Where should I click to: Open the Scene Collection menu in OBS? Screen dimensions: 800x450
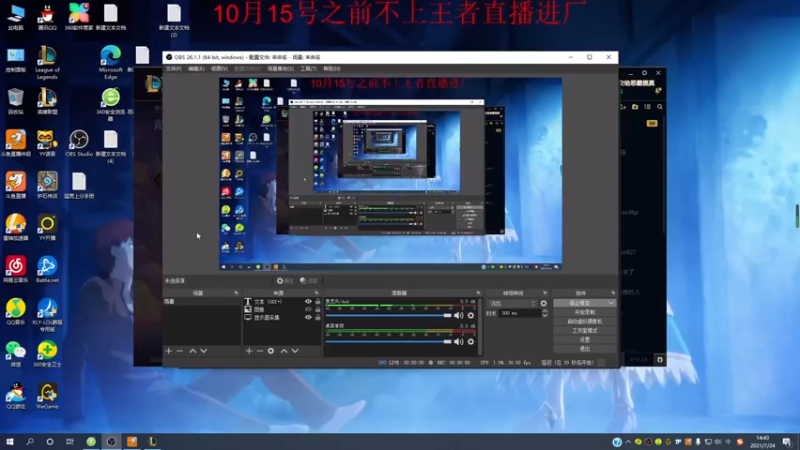pyautogui.click(x=280, y=68)
